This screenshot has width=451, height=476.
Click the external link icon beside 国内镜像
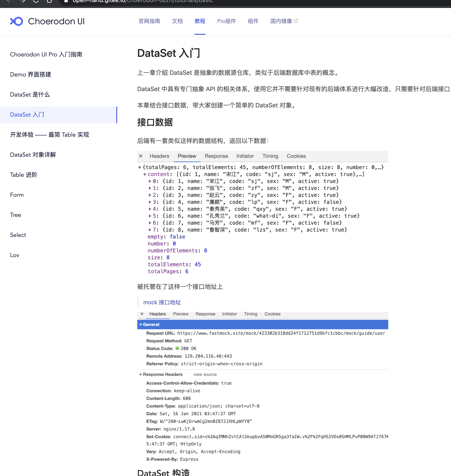click(296, 21)
